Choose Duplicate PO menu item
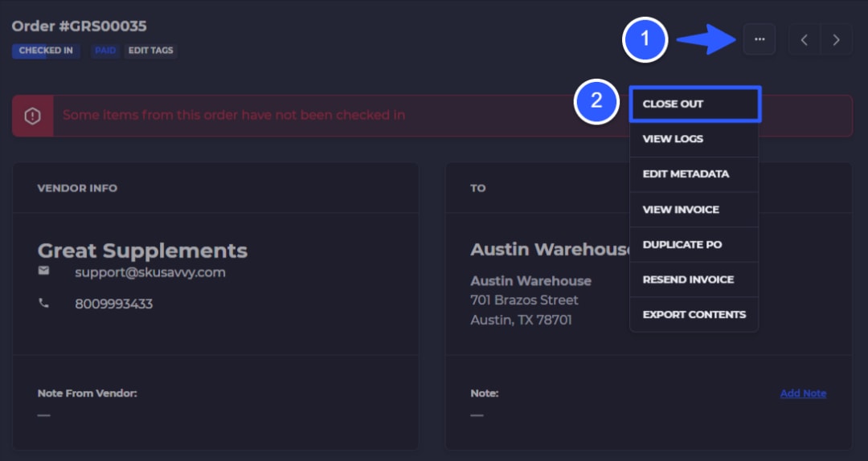The height and width of the screenshot is (461, 868). click(694, 245)
